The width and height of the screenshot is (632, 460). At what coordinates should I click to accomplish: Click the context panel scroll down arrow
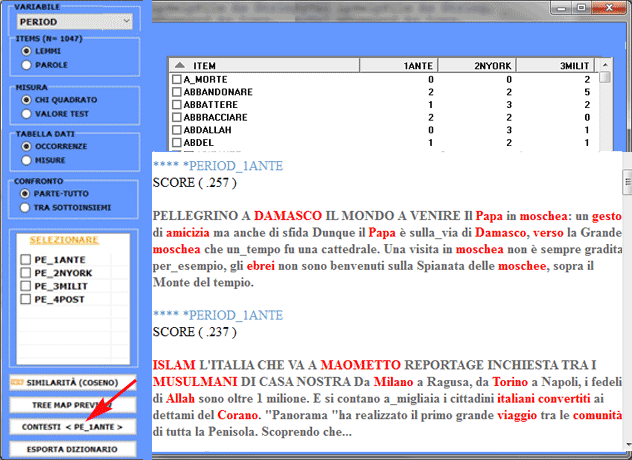coord(628,445)
